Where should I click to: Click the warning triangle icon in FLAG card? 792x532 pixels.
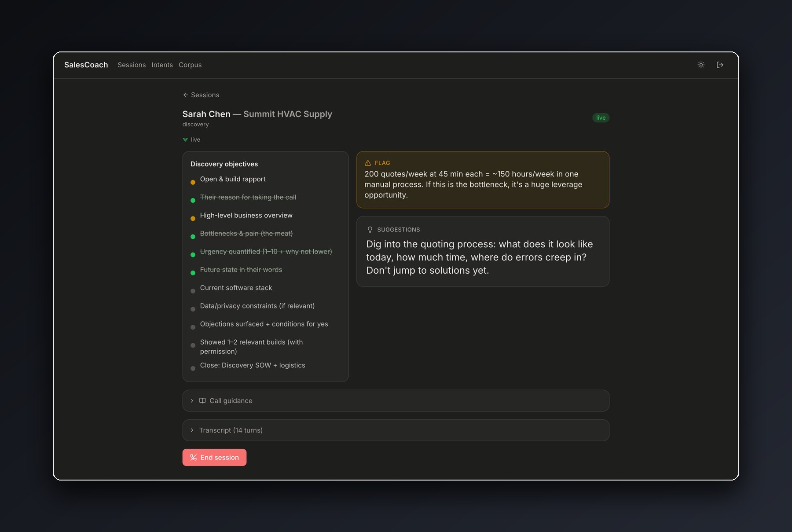[368, 163]
